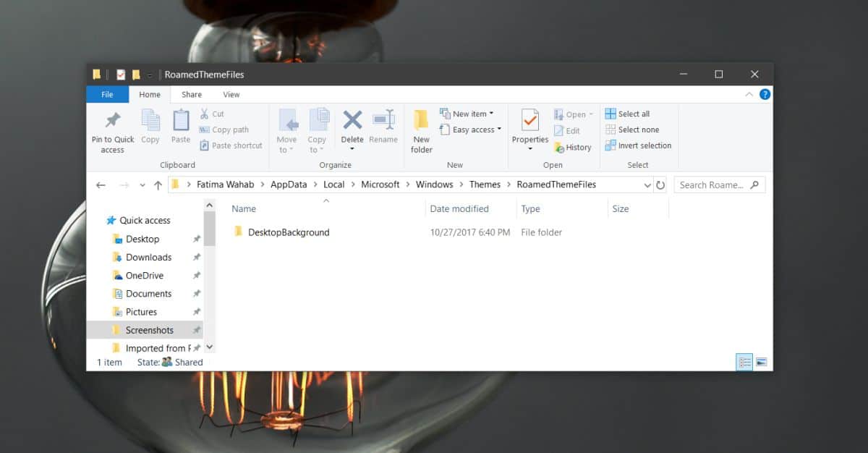Screen dimensions: 868x453
Task: Click Local breadcrumb segment
Action: 334,185
